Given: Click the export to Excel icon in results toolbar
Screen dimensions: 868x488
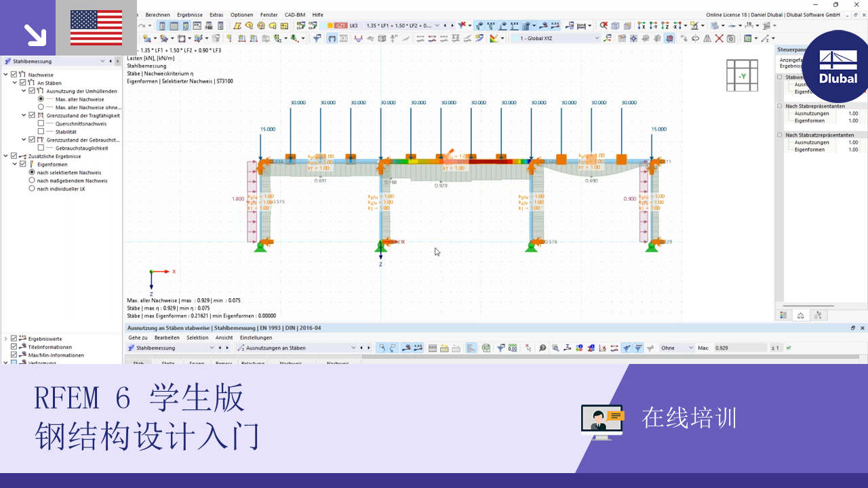Looking at the screenshot, I should coord(486,348).
